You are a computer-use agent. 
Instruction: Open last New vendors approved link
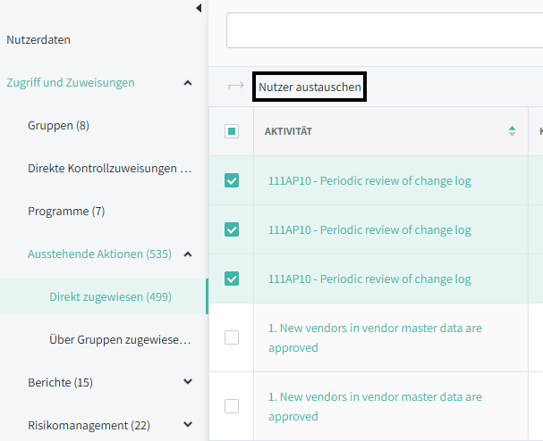point(375,406)
